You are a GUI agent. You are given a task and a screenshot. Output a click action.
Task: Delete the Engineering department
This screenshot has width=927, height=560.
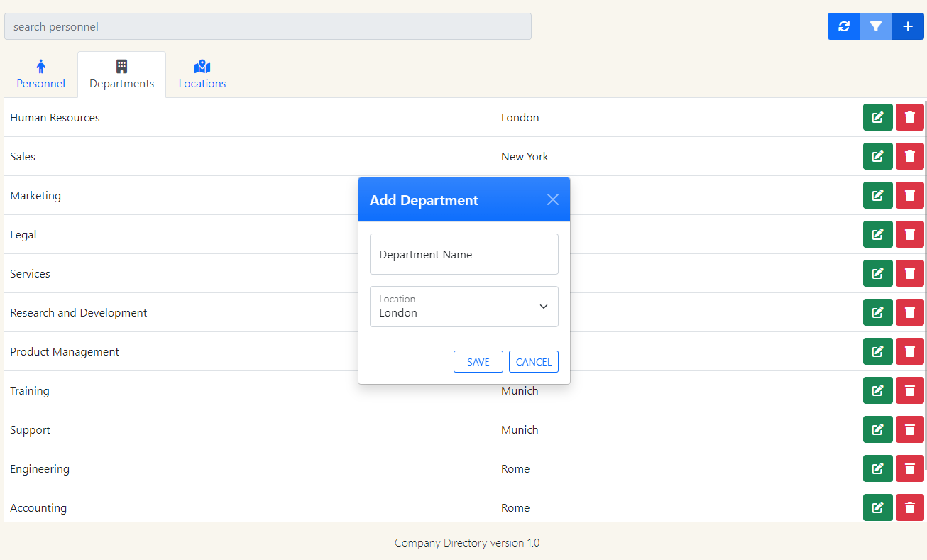(909, 468)
